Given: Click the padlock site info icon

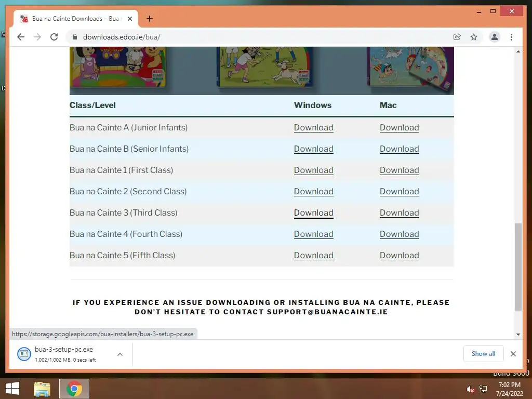Looking at the screenshot, I should (75, 37).
